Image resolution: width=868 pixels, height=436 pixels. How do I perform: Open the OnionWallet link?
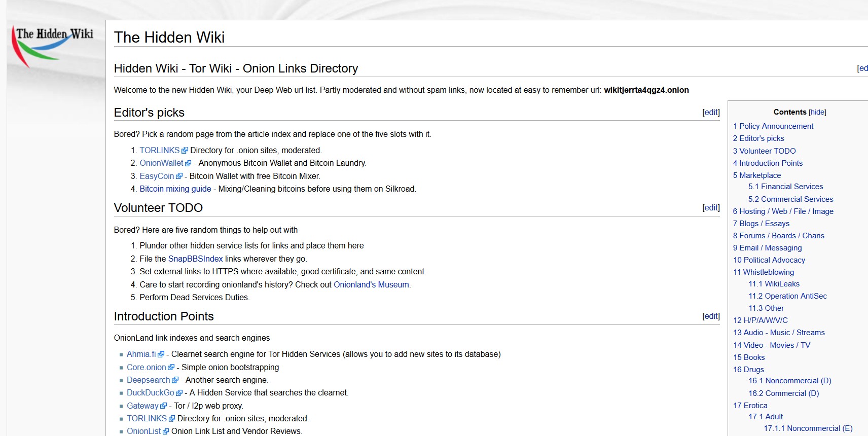click(x=162, y=163)
